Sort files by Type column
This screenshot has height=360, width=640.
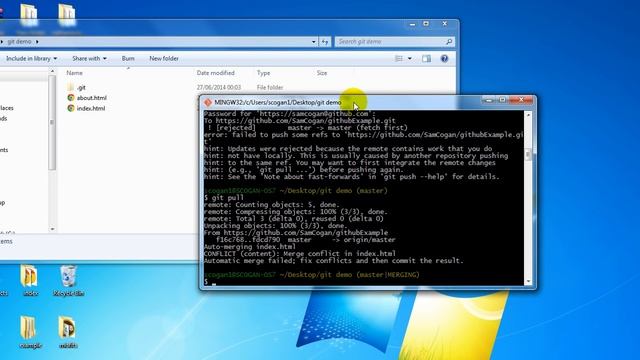click(x=263, y=73)
